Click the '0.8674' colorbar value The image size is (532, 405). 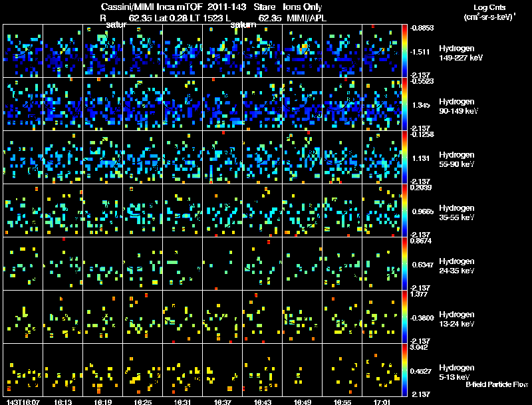pyautogui.click(x=421, y=241)
